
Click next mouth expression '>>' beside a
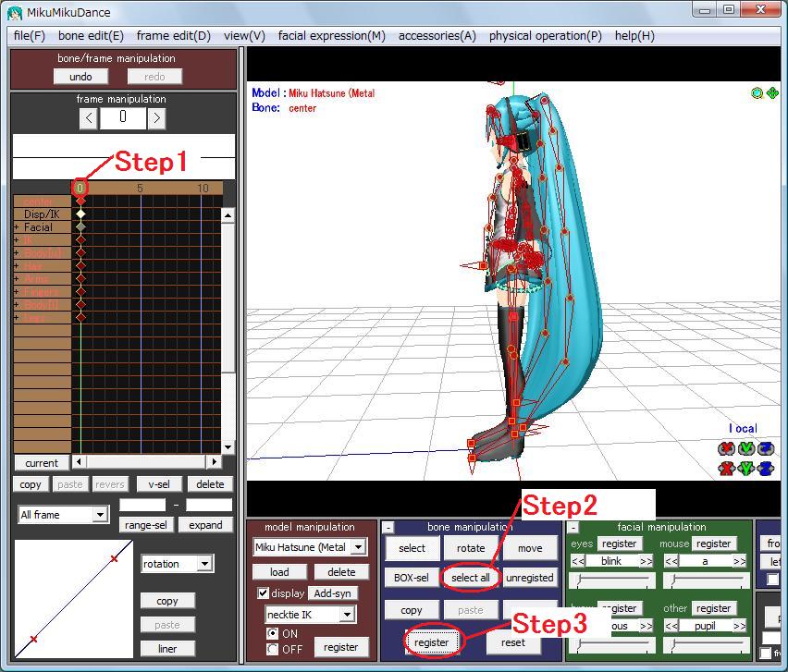[739, 561]
